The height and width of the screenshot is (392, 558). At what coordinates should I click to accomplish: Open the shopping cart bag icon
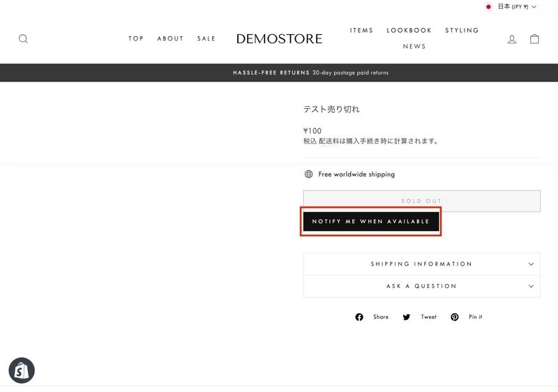point(534,39)
